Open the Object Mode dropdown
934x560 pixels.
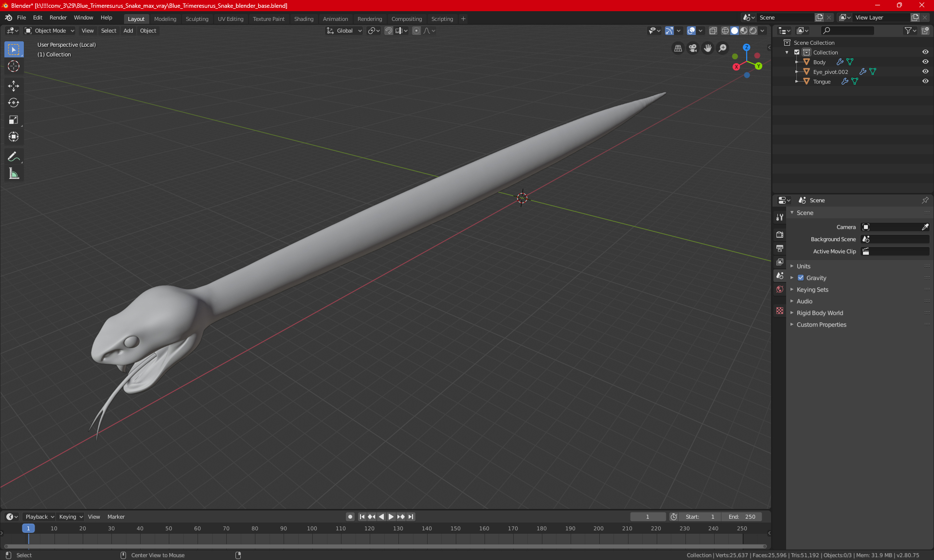pos(50,31)
